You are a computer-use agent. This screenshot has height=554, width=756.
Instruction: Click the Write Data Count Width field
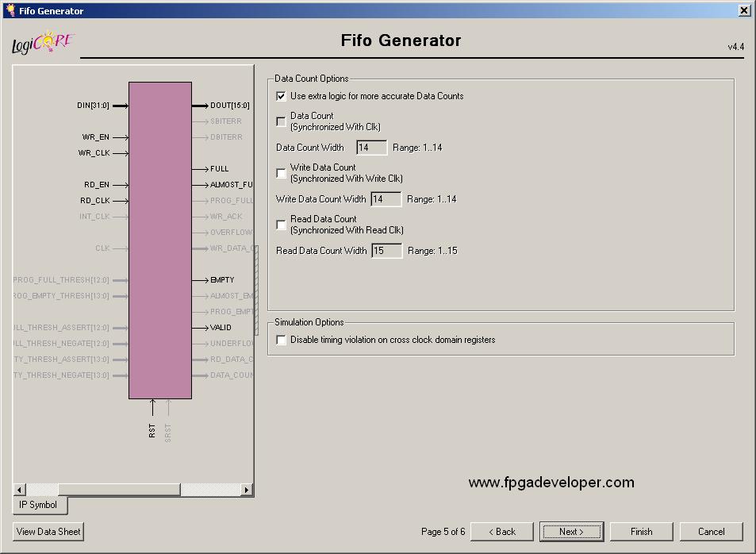click(386, 199)
